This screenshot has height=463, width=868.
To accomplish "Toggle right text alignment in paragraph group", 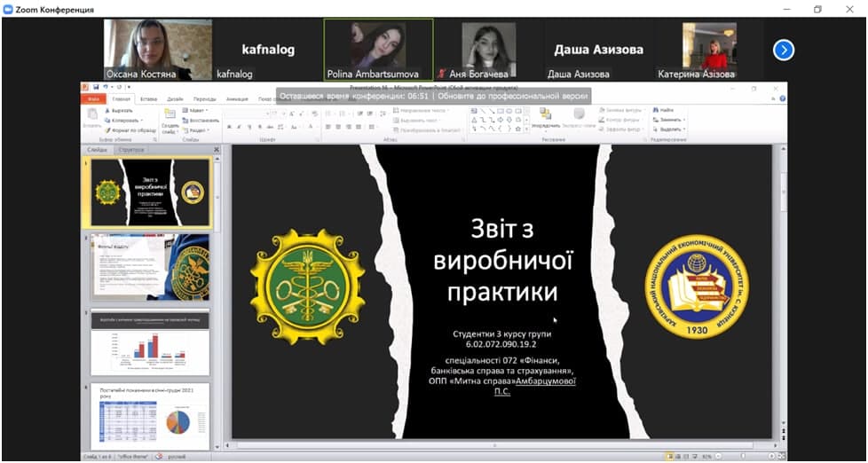I will coord(348,127).
